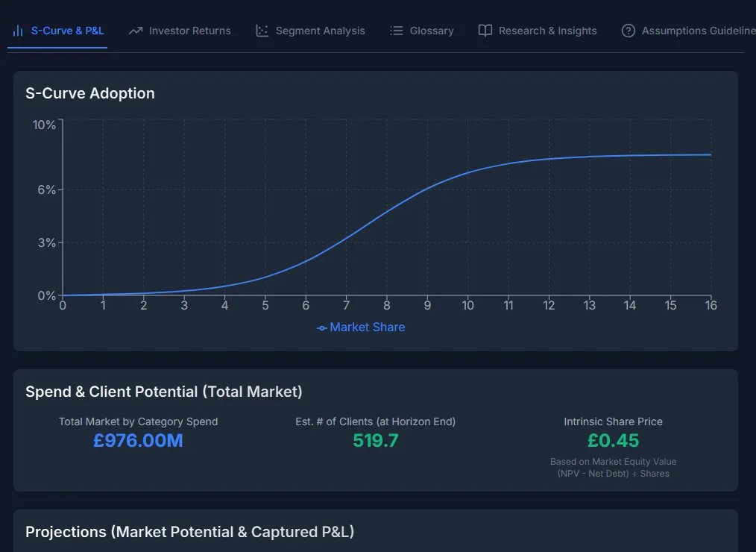Click the £0.45 intrinsic share price value
The width and height of the screenshot is (756, 552).
coord(614,441)
